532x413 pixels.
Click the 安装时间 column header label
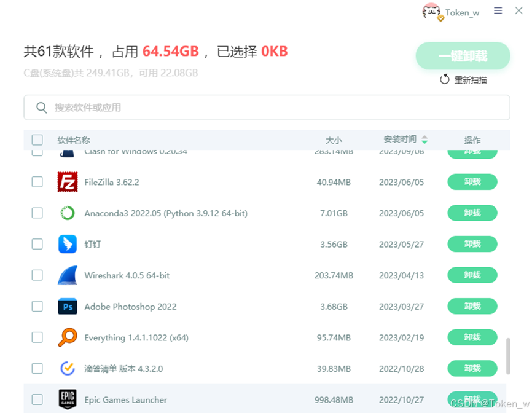400,140
